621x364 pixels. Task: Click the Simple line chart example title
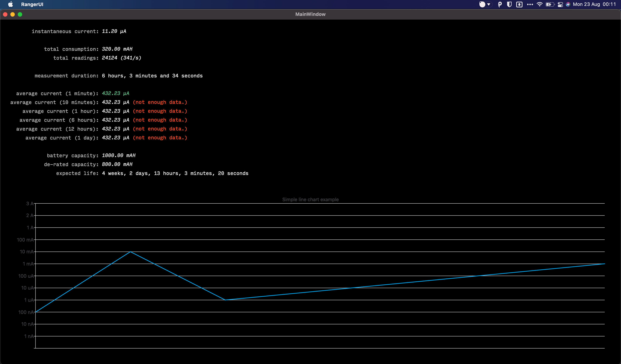pyautogui.click(x=310, y=200)
